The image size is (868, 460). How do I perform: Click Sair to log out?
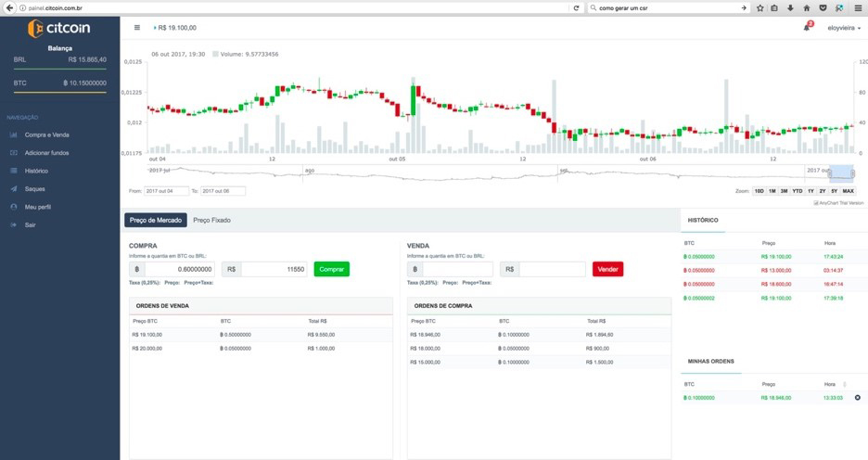(30, 224)
